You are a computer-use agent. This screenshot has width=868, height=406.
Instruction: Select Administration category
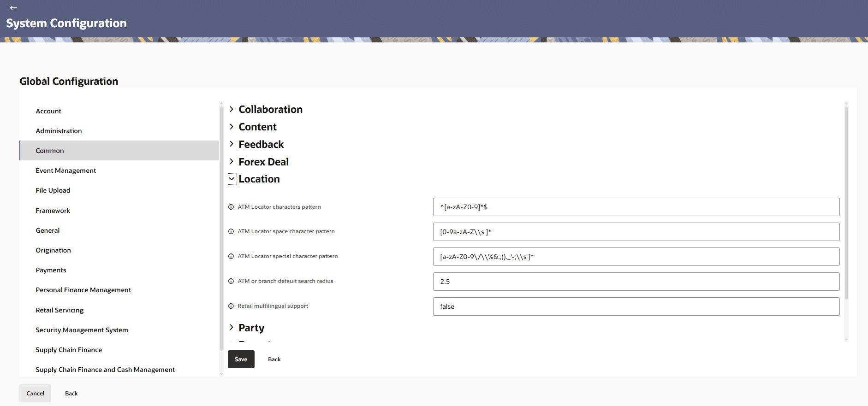point(119,131)
